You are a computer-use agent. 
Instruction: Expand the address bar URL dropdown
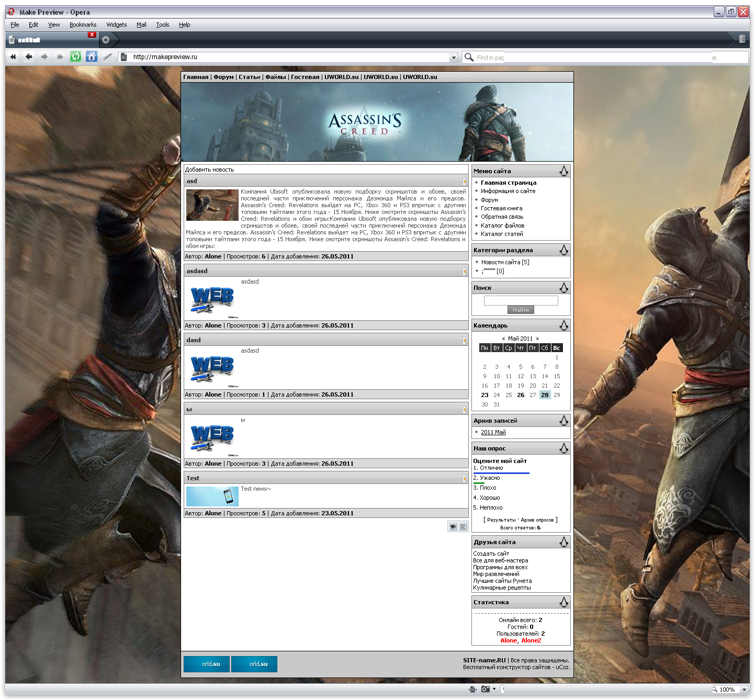[x=454, y=57]
